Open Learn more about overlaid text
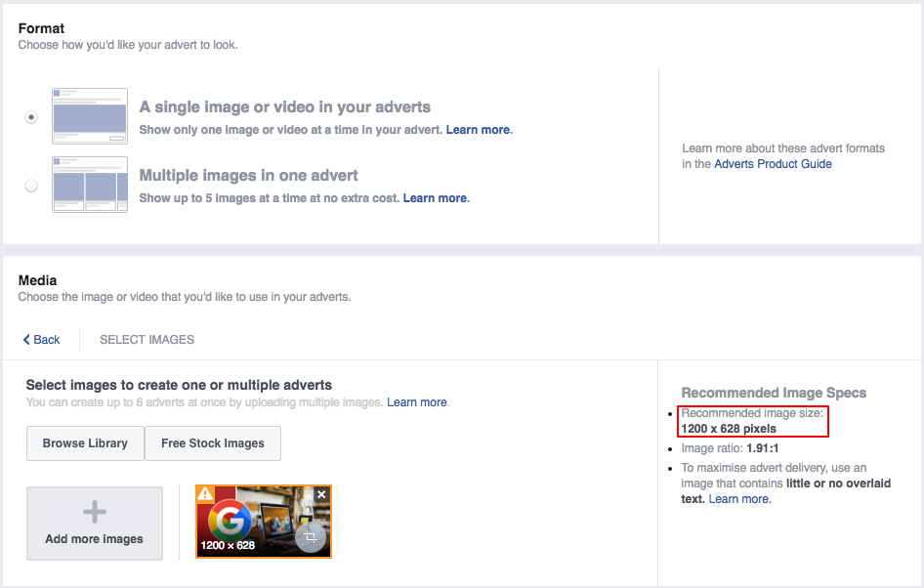The width and height of the screenshot is (924, 588). 739,499
